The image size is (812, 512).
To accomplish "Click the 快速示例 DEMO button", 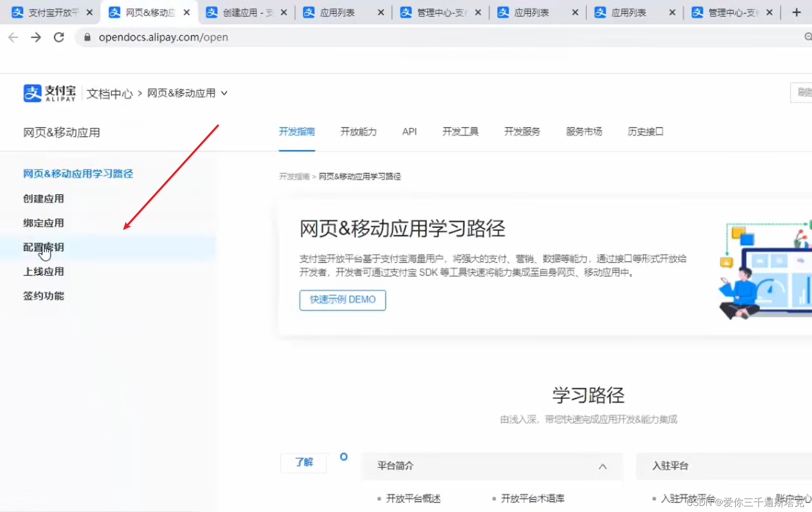I will [x=342, y=300].
